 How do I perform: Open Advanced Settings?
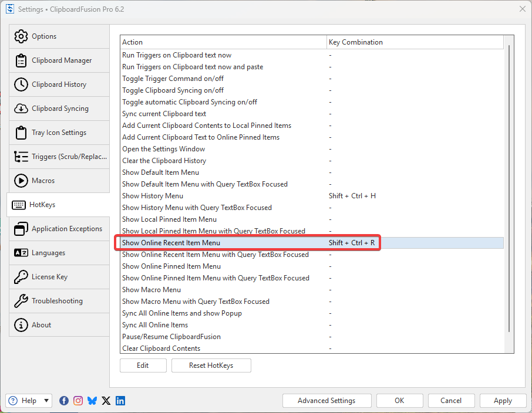(326, 401)
